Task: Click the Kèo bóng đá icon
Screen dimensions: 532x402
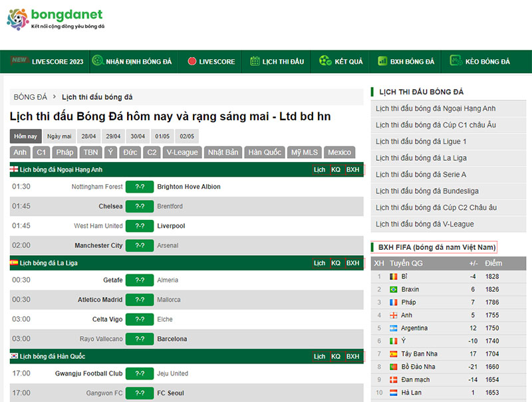Action: coord(456,61)
